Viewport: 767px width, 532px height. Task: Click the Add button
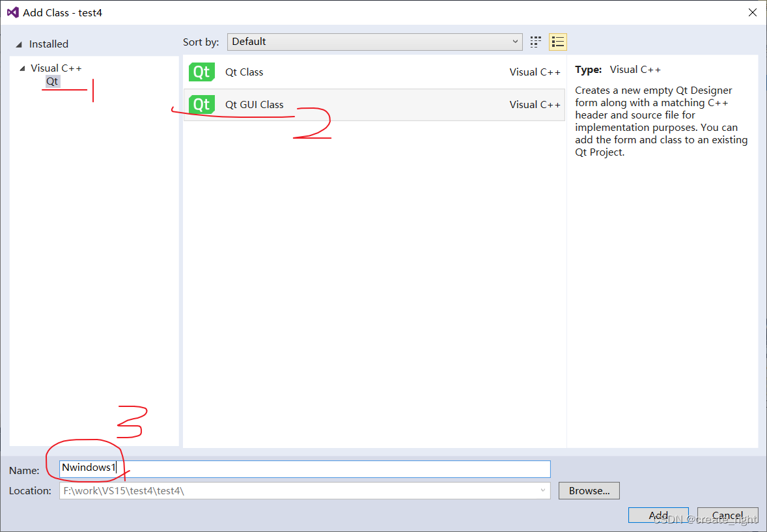[x=658, y=515]
